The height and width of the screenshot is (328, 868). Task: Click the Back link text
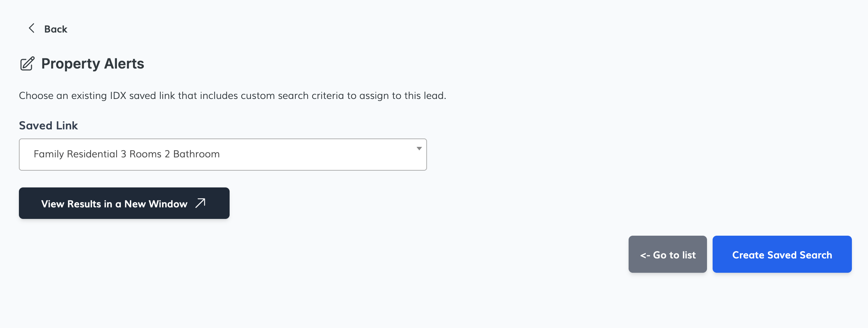56,29
